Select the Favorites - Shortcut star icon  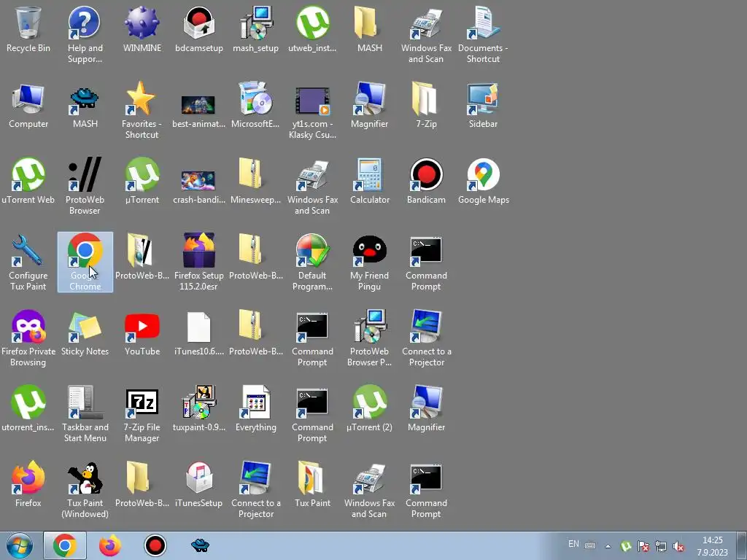tap(142, 110)
